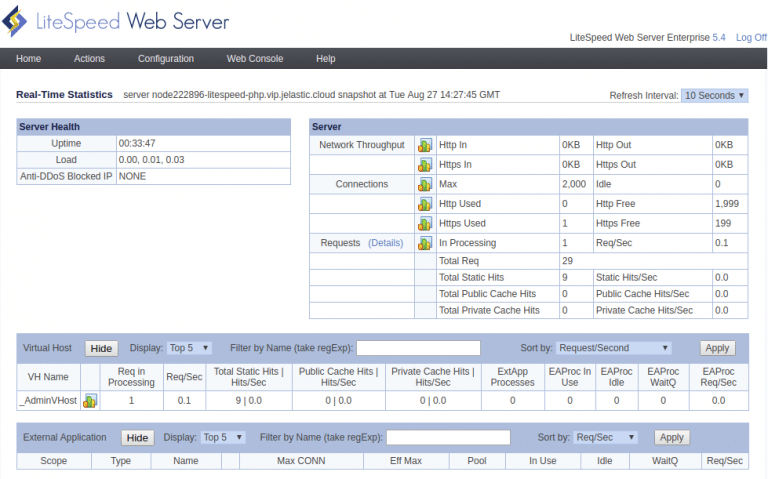This screenshot has height=479, width=768.
Task: Click the Pool column header
Action: [x=477, y=461]
